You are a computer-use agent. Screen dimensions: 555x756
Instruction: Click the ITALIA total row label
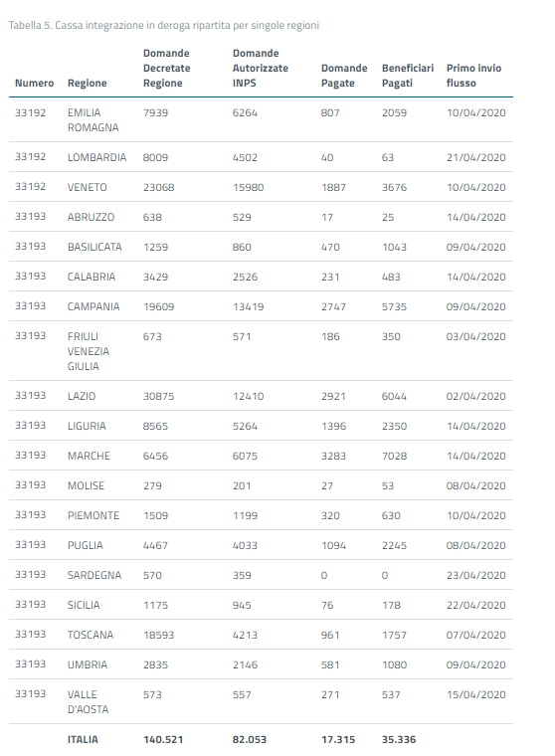(x=83, y=740)
